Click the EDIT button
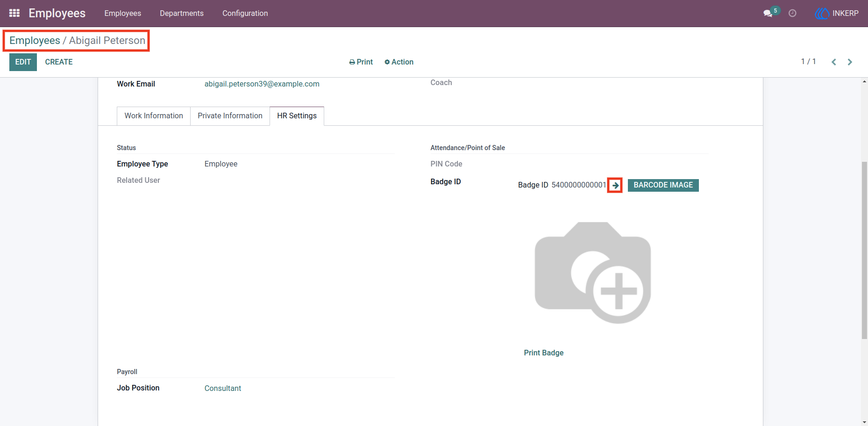 point(23,62)
